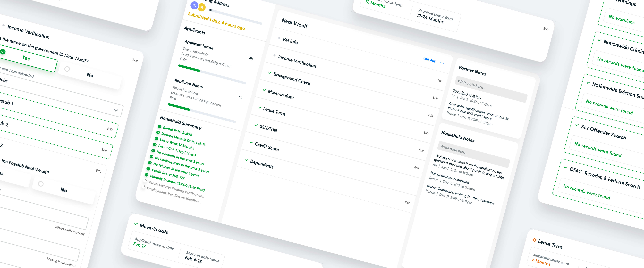Click the check icon next to Credit Score
Viewport: 644px width, 268px height.
coord(251,143)
